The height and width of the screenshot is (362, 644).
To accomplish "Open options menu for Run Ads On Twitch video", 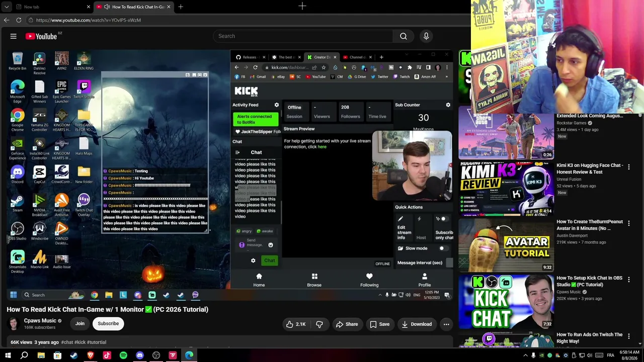I will point(629,336).
